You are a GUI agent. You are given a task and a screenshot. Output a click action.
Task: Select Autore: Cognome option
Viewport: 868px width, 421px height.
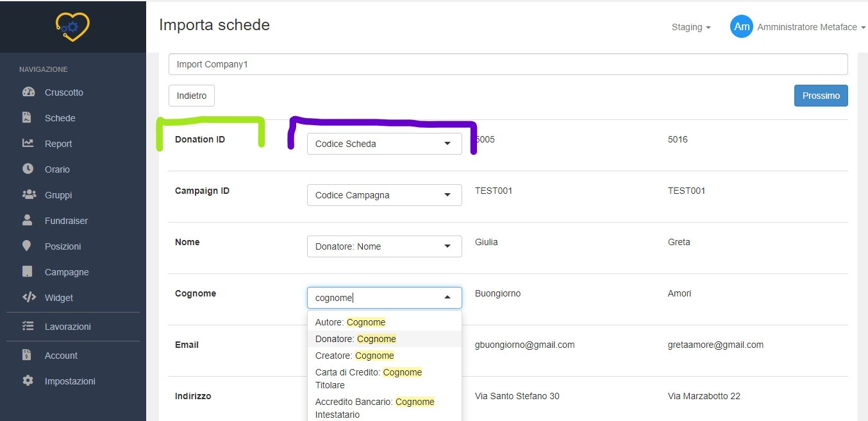tap(350, 322)
